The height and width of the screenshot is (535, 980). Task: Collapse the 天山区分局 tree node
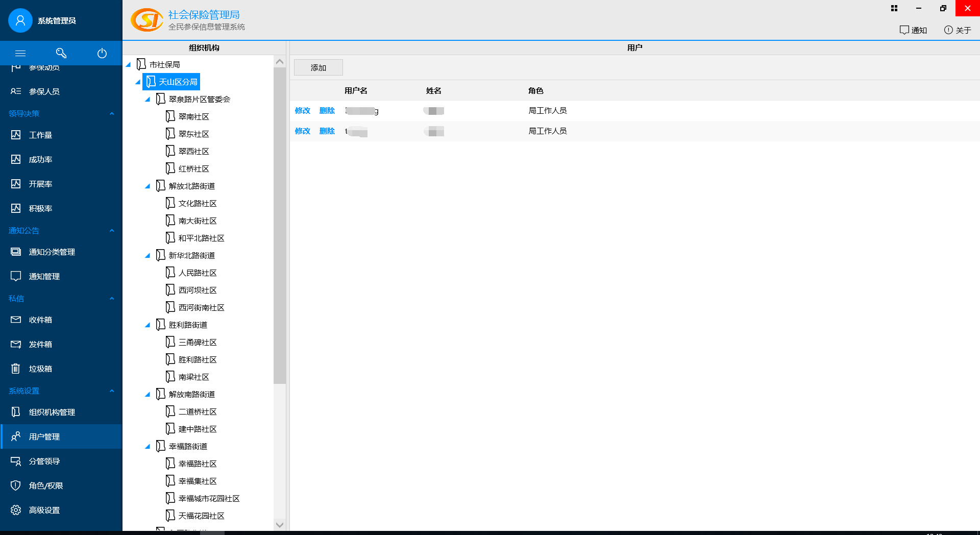pos(138,82)
